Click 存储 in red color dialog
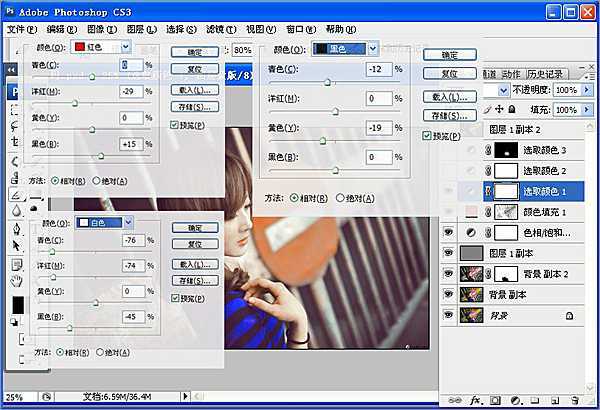This screenshot has height=410, width=600. tap(195, 107)
